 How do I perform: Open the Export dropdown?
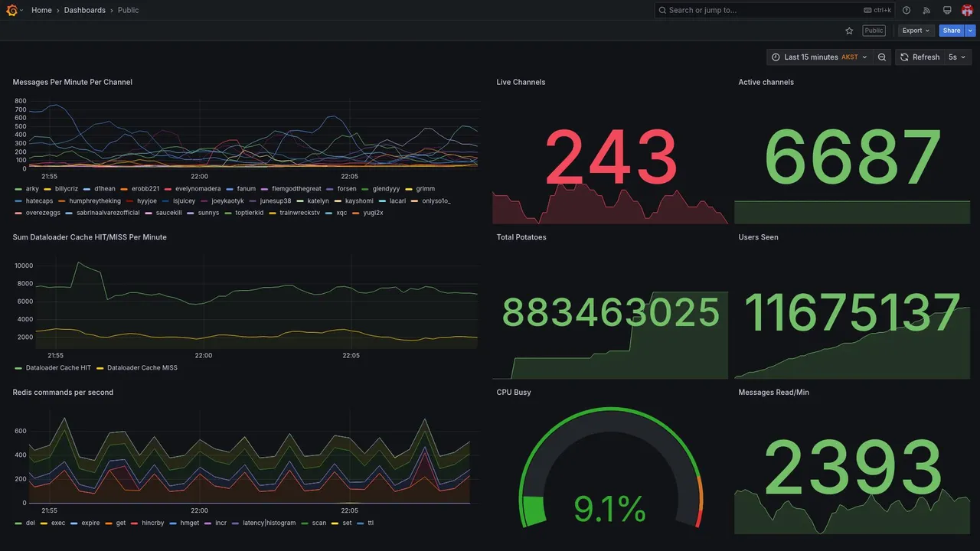coord(916,31)
